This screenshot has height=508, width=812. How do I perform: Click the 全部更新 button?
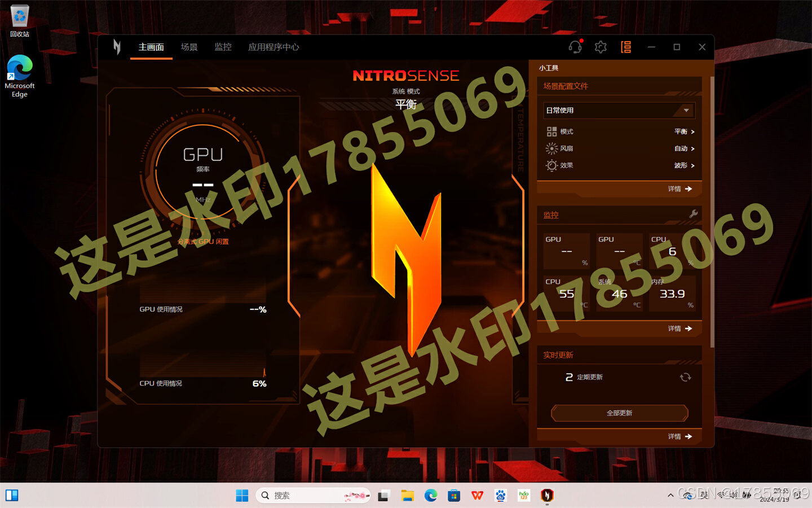[619, 413]
